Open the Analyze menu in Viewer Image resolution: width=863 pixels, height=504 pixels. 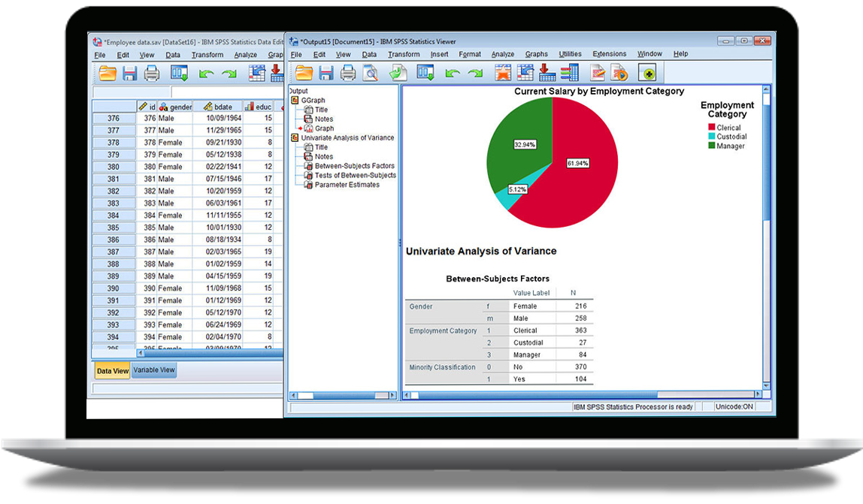coord(502,54)
